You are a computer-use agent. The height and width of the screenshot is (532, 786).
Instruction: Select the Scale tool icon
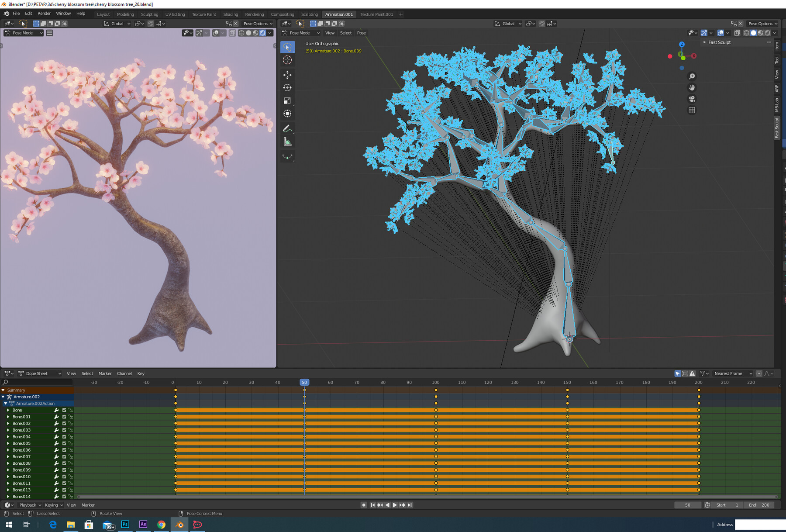(x=287, y=101)
